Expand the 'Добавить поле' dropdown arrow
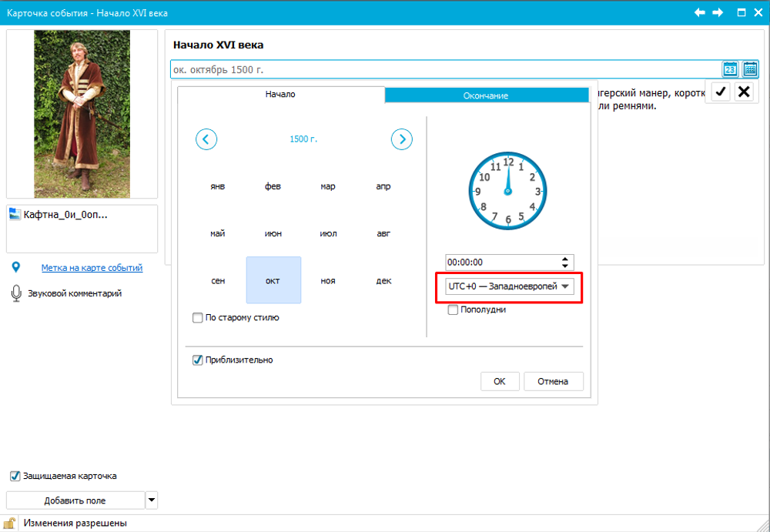This screenshot has width=770, height=532. tap(152, 500)
